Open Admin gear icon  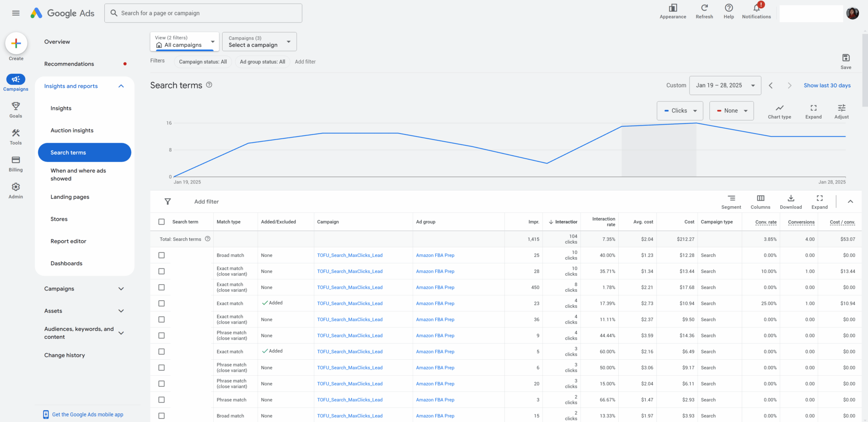coord(16,187)
